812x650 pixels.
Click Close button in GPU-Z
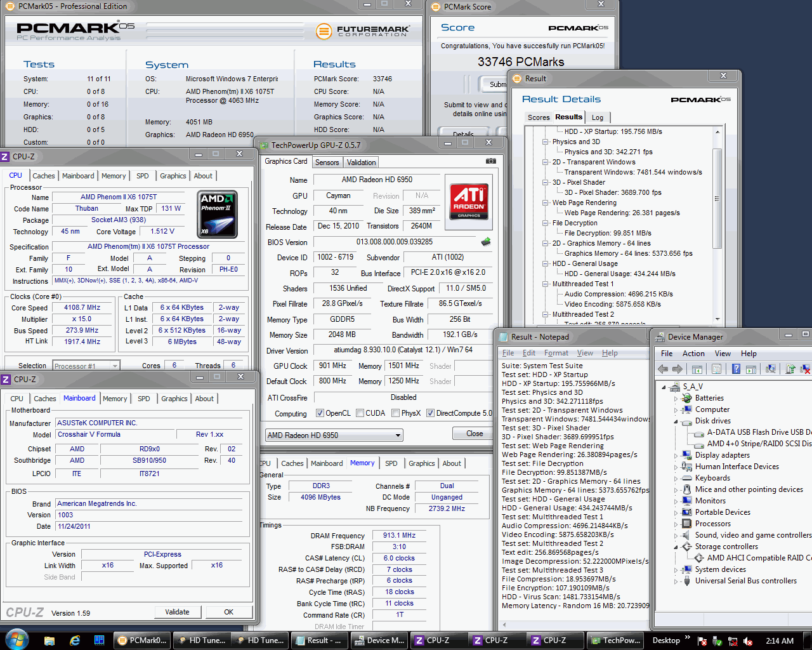point(475,434)
